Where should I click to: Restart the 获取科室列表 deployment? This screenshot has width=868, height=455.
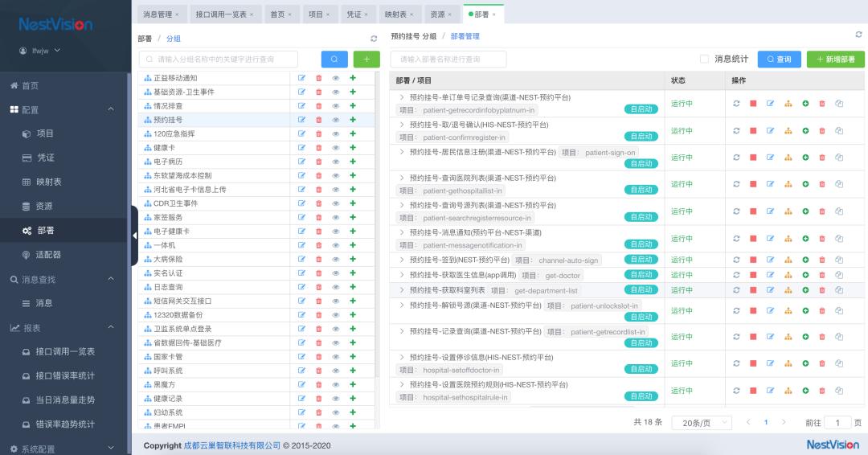tap(736, 290)
